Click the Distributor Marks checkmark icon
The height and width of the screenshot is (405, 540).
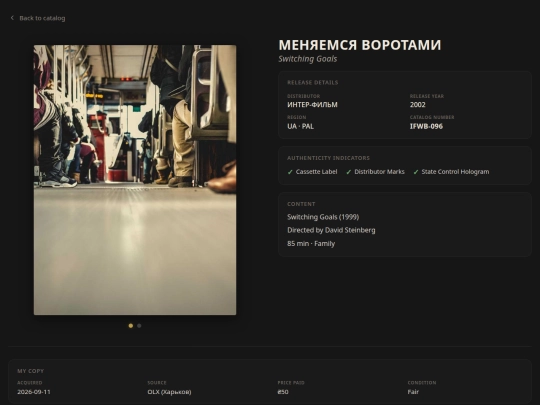pyautogui.click(x=349, y=172)
